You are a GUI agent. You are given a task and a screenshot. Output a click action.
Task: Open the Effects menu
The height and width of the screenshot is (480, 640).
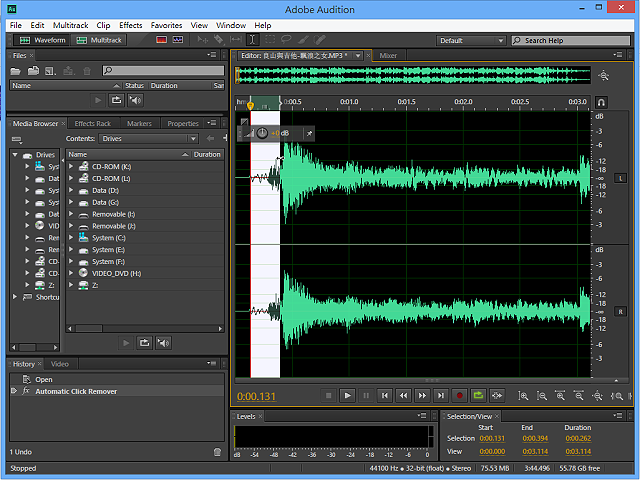coord(131,25)
